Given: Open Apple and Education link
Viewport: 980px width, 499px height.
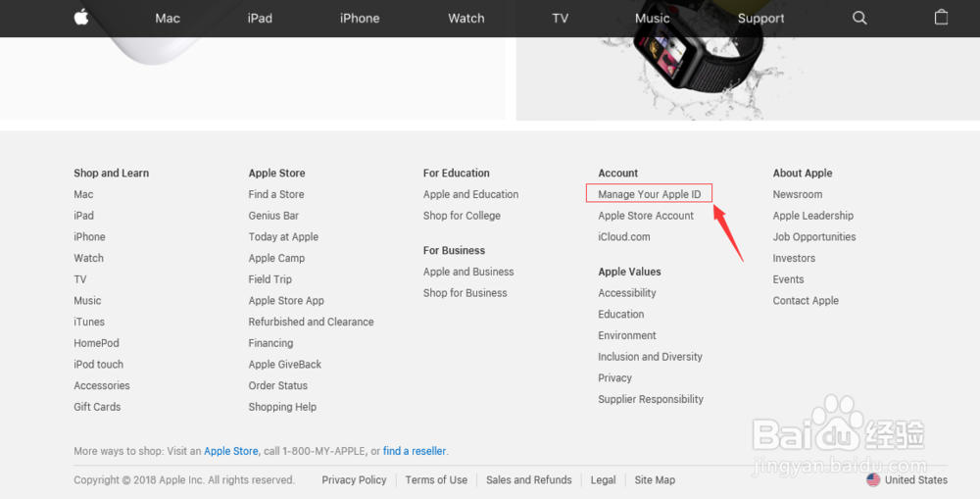Looking at the screenshot, I should (470, 194).
